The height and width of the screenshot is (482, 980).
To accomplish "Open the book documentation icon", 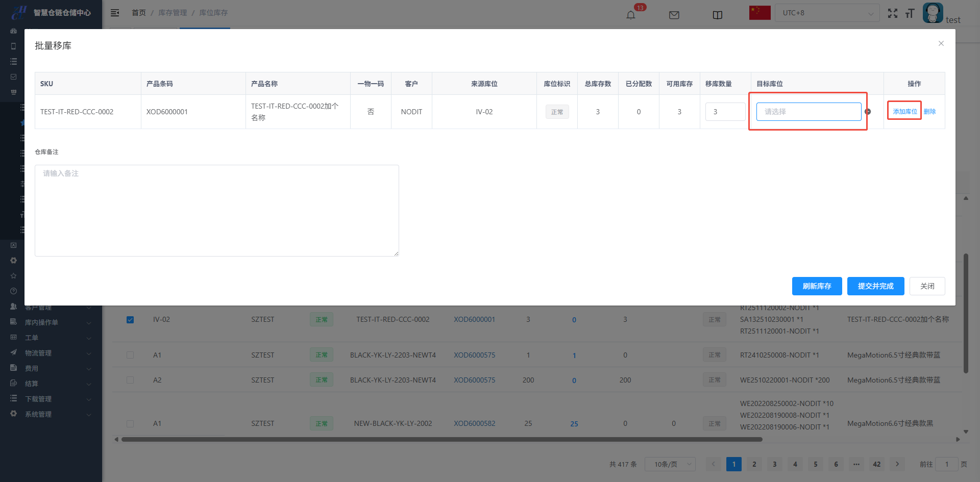I will click(x=717, y=15).
